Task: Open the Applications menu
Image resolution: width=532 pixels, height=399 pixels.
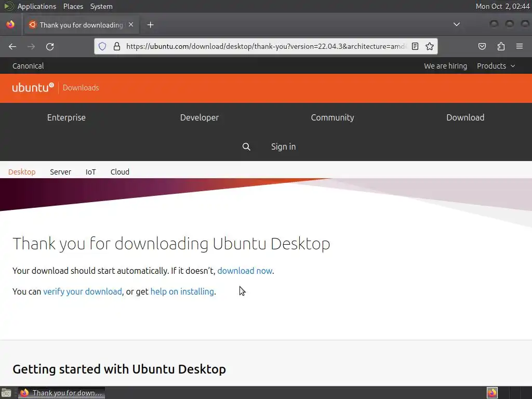Action: point(37,6)
